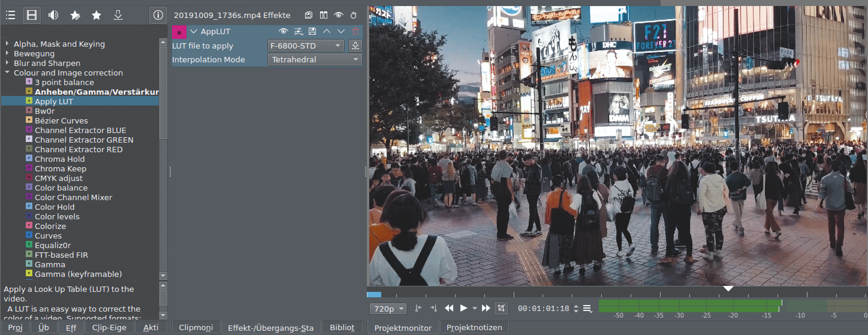Screen dimensions: 868x335
Task: Open Interpolation Mode Tetrahedral dropdown
Action: [315, 60]
